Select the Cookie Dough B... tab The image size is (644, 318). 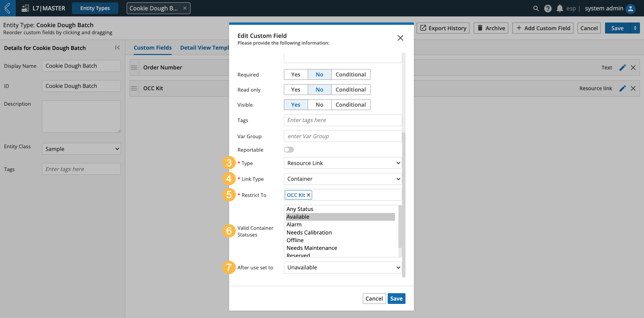[154, 8]
